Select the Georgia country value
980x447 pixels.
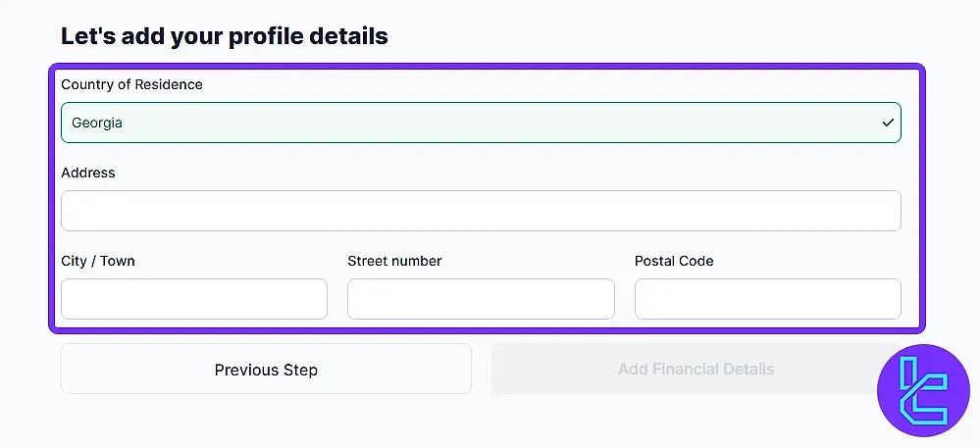click(x=97, y=123)
